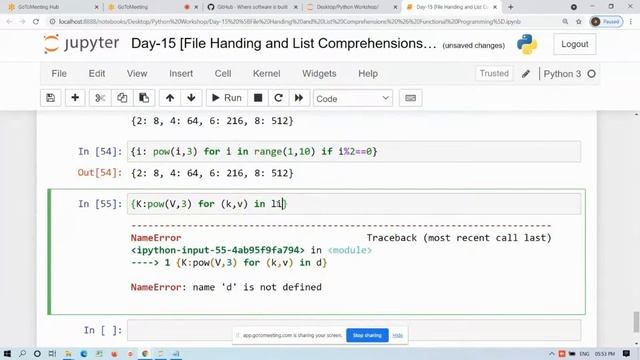
Task: Open browser profile Paused button
Action: pyautogui.click(x=606, y=22)
